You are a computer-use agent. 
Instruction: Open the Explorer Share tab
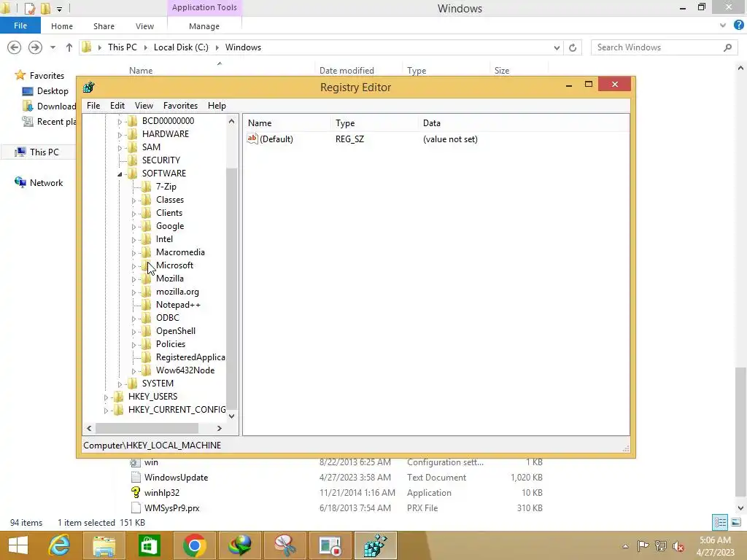pyautogui.click(x=104, y=26)
